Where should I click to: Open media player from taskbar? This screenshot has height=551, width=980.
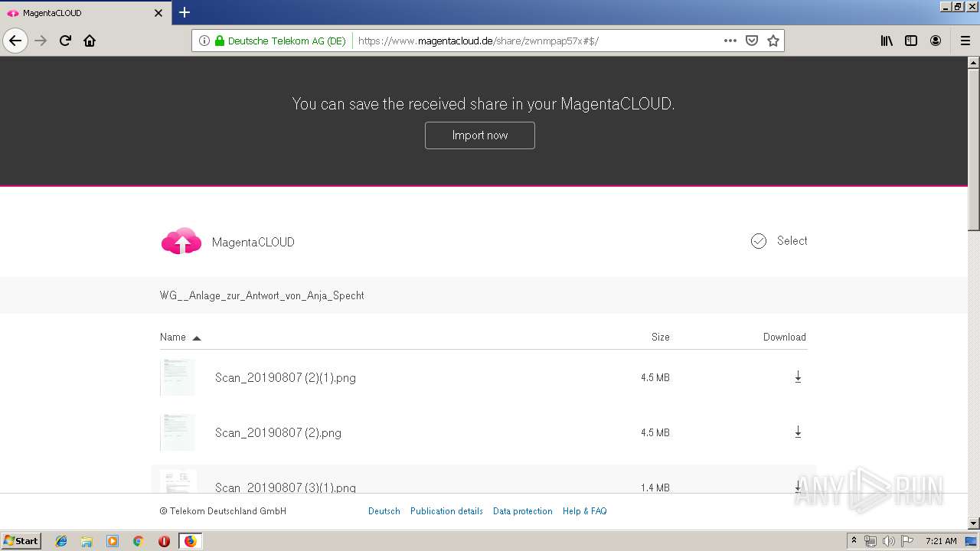(x=113, y=541)
